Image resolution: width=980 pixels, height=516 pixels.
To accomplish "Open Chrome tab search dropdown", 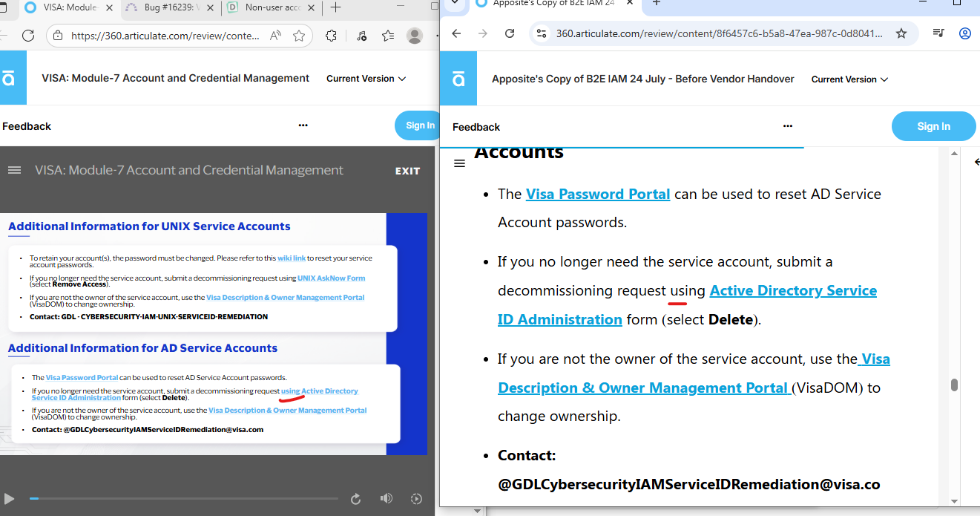I will 456,3.
